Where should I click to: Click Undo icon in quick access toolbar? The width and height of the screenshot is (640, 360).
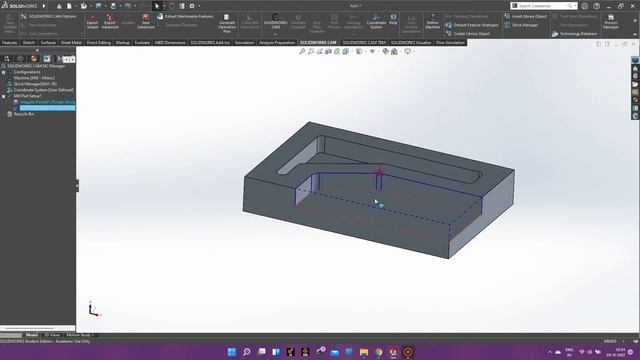(x=128, y=6)
